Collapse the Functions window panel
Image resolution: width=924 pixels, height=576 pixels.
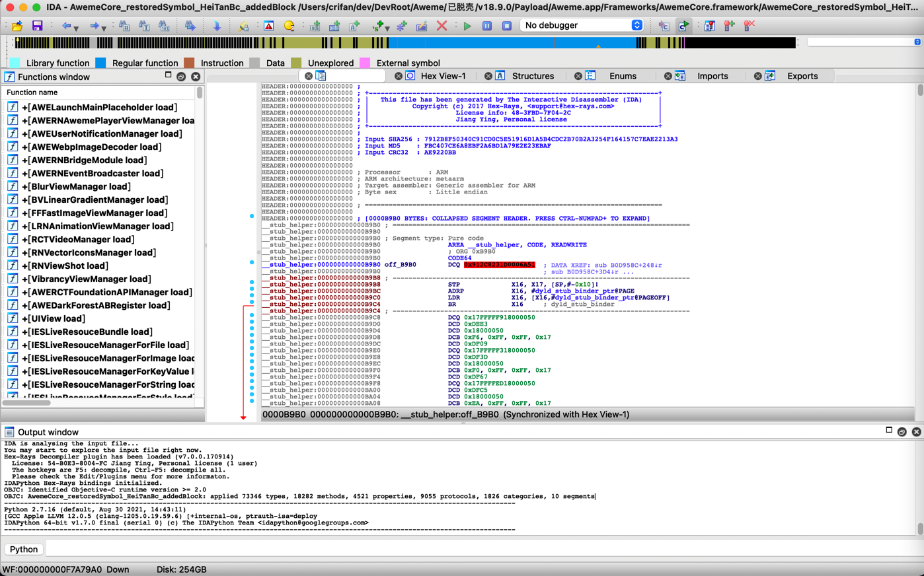point(169,76)
